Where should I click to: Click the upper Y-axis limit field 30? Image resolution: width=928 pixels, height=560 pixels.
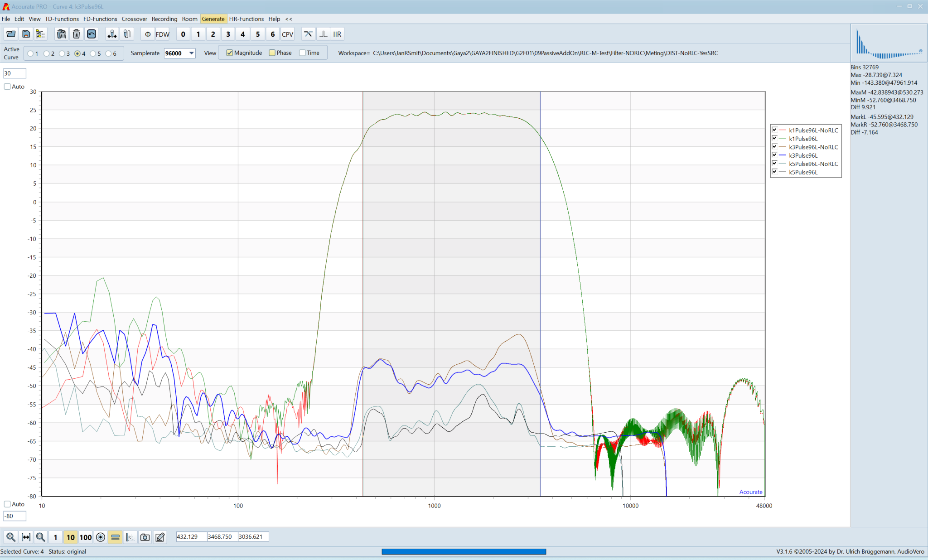(14, 73)
